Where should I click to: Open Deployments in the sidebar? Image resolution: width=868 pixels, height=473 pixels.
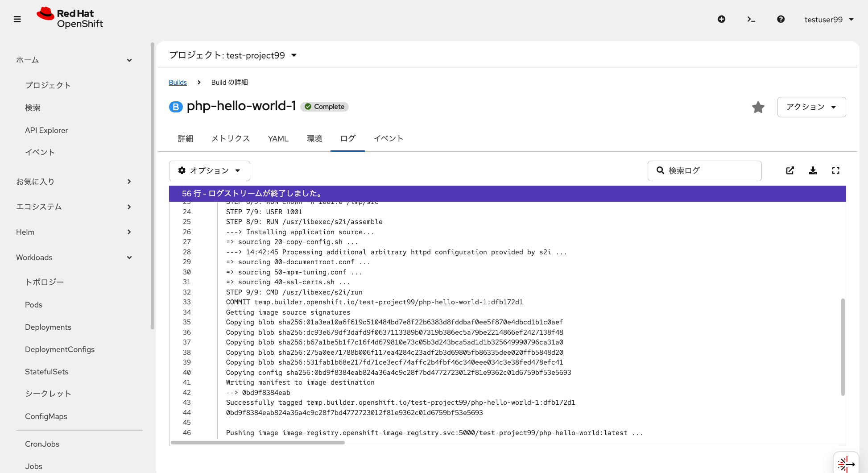click(x=48, y=327)
